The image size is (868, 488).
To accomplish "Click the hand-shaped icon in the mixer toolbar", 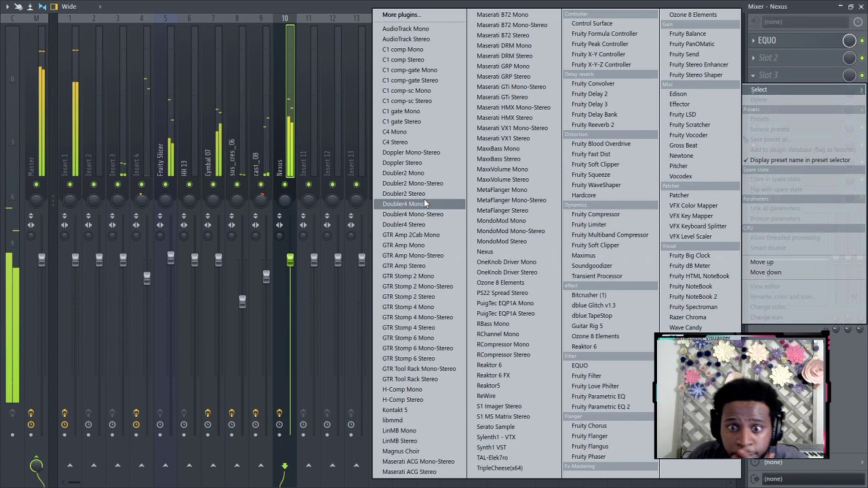I will 18,7.
